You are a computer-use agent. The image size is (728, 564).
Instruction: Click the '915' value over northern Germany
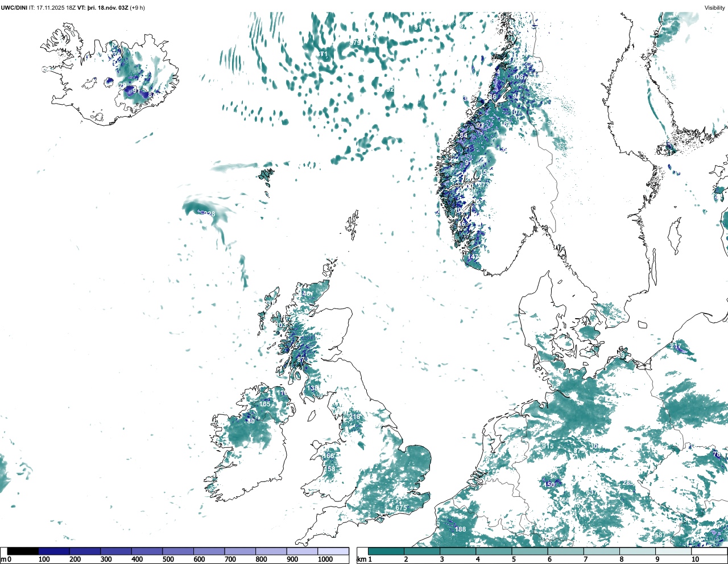coord(548,446)
